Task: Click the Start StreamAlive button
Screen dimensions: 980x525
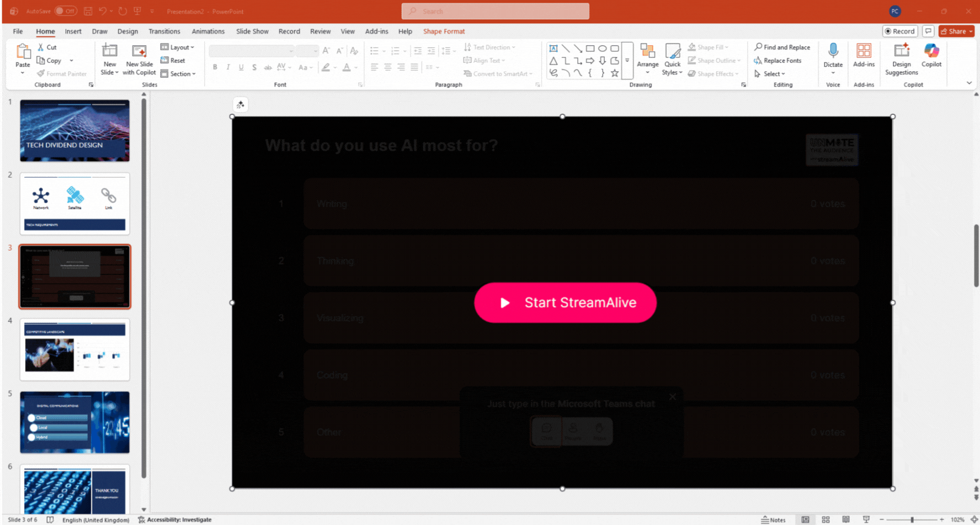Action: (x=565, y=303)
